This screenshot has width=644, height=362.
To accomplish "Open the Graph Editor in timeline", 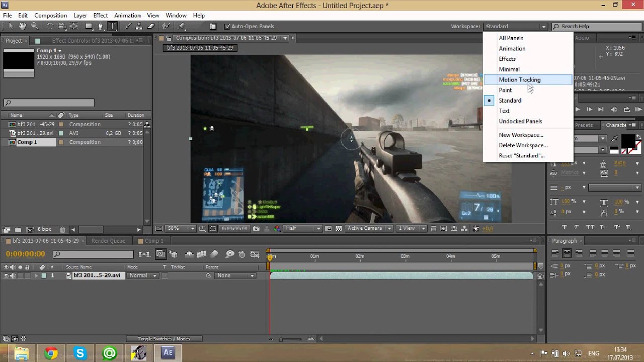I will point(255,254).
